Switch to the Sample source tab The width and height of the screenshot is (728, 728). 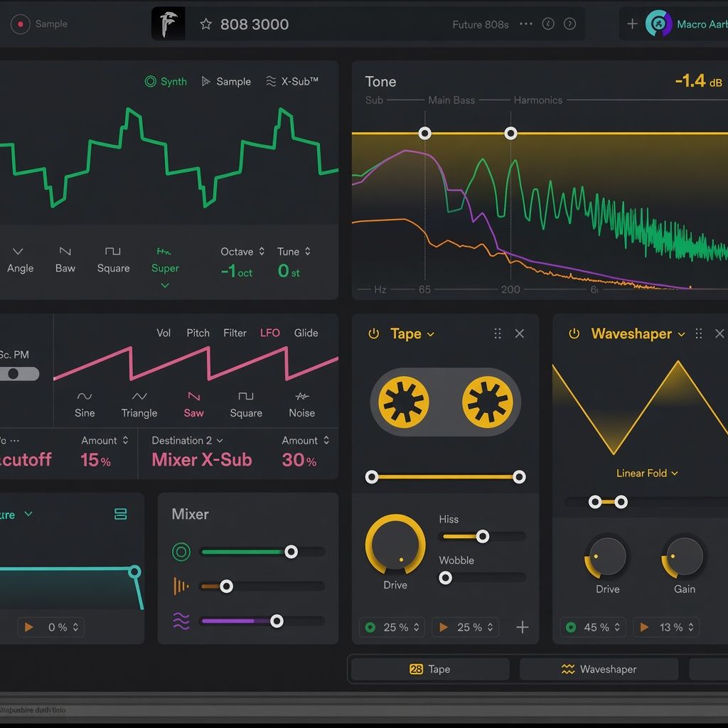[x=226, y=82]
